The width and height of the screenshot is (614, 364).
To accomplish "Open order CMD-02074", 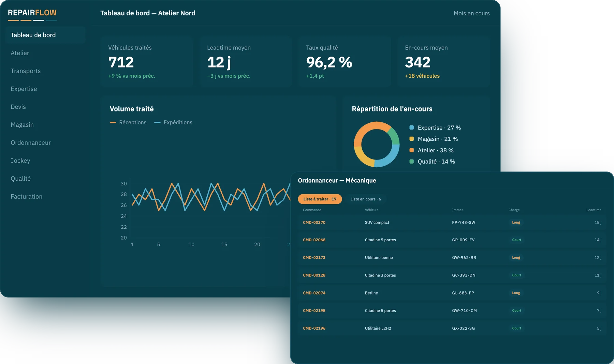I will tap(314, 293).
